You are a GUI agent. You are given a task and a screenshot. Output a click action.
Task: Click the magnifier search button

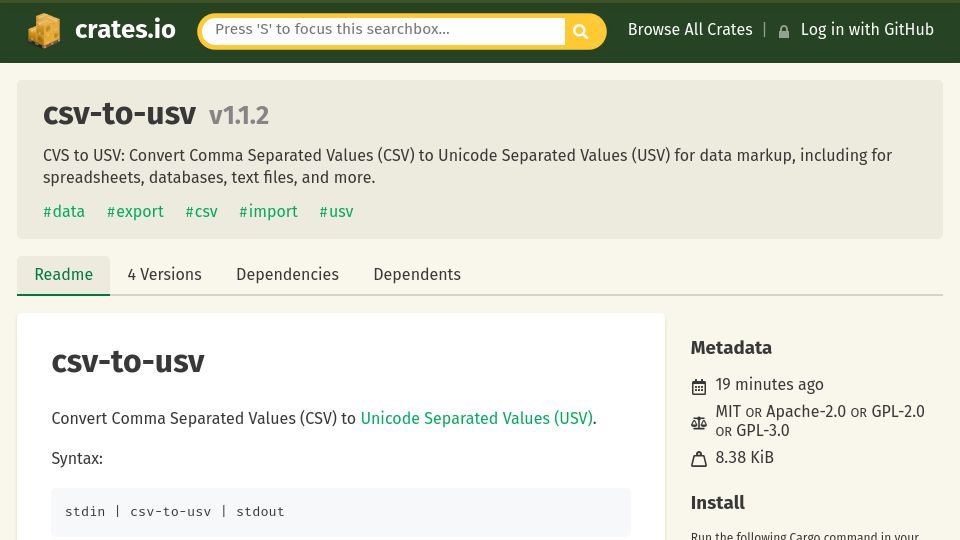[580, 31]
